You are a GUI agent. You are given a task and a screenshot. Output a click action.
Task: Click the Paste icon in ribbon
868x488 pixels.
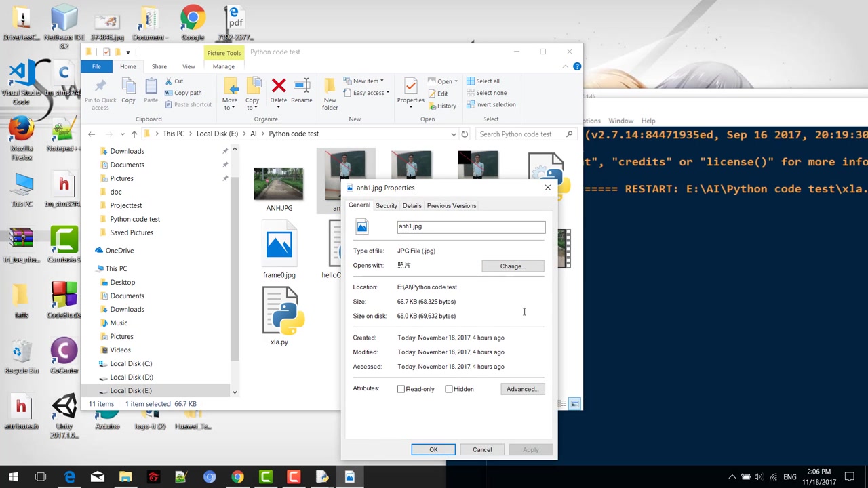point(151,86)
